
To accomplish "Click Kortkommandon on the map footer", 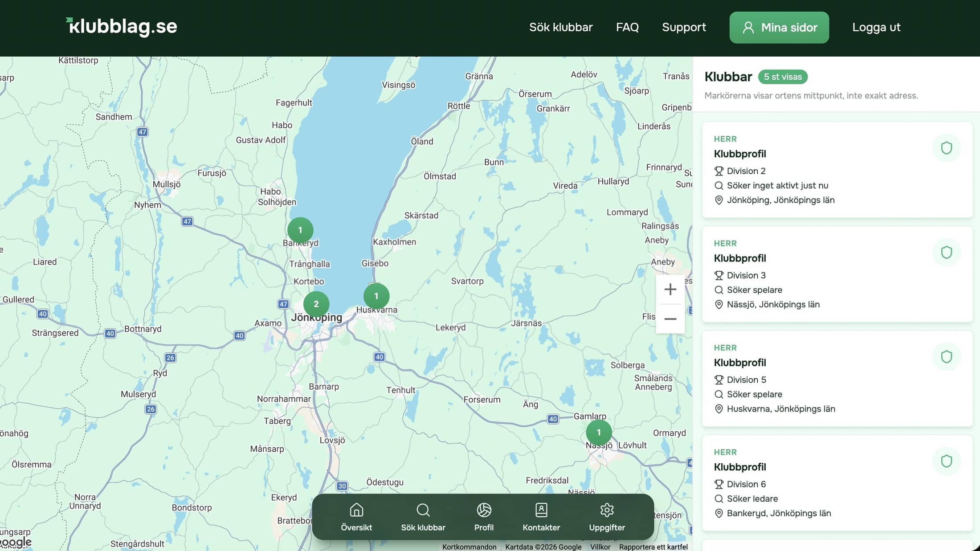I will [469, 547].
